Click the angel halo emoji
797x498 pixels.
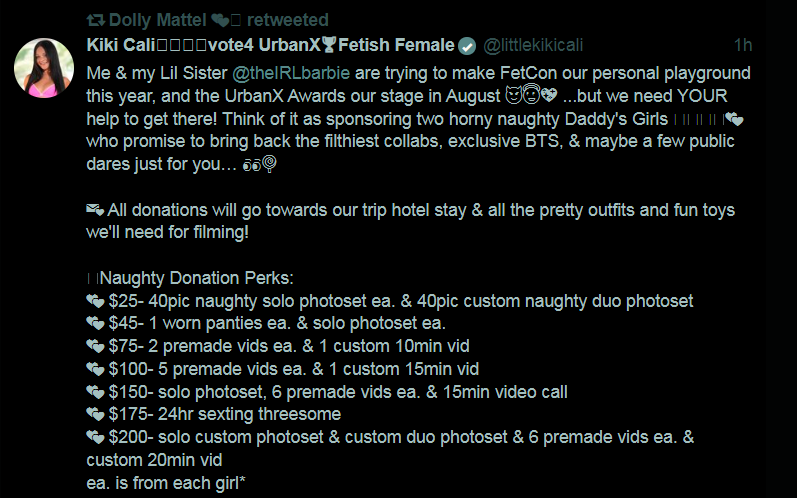[x=531, y=95]
